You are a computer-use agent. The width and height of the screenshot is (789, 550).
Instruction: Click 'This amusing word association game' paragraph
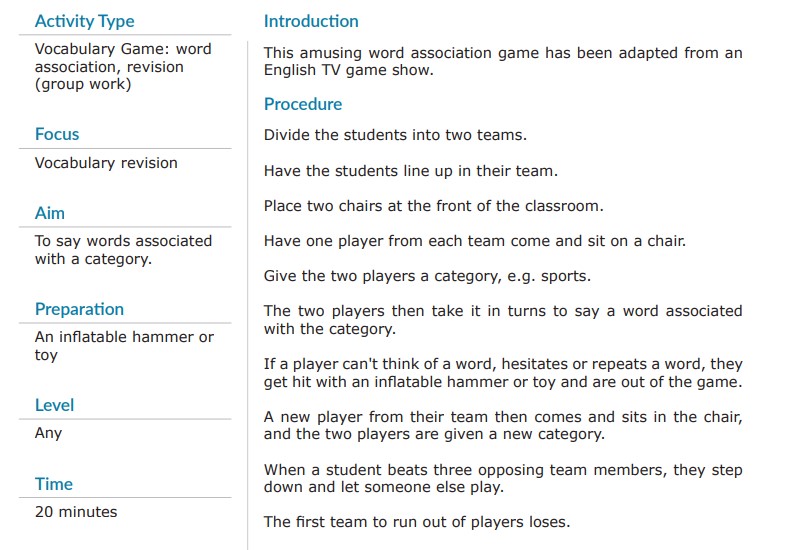click(503, 62)
